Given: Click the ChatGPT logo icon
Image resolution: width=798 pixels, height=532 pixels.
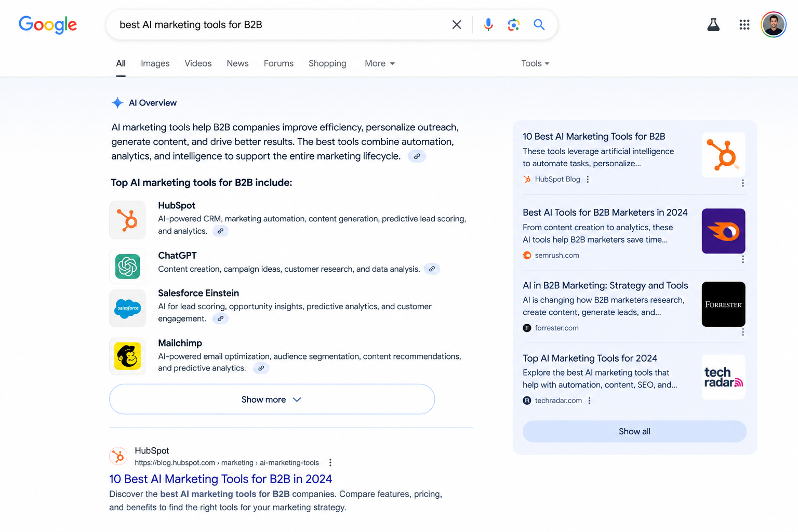Looking at the screenshot, I should [x=128, y=267].
